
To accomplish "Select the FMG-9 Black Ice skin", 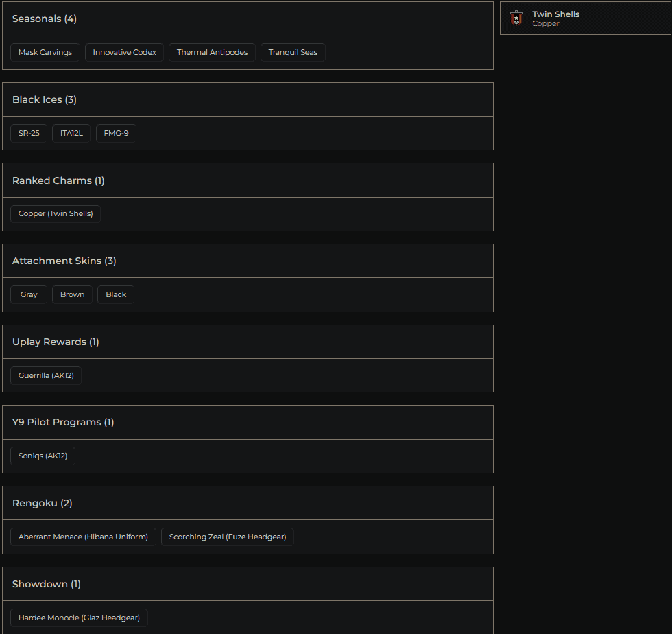I will 115,133.
